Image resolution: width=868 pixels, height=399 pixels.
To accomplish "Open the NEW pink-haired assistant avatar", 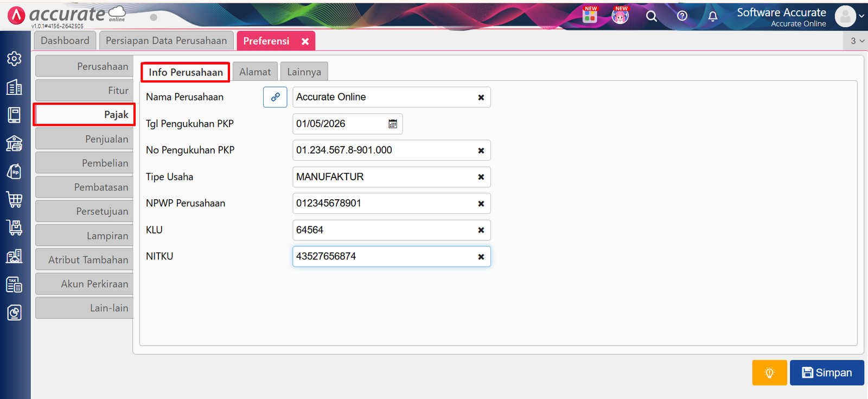I will point(620,16).
